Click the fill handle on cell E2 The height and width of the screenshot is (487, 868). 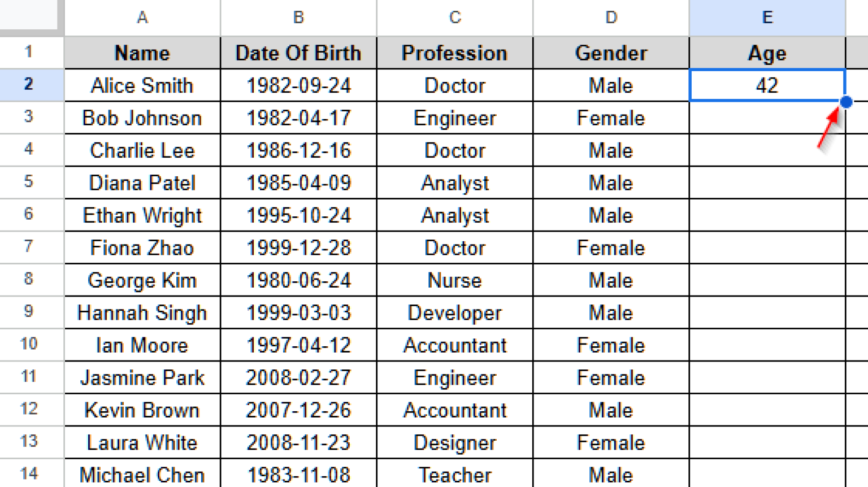[x=846, y=102]
